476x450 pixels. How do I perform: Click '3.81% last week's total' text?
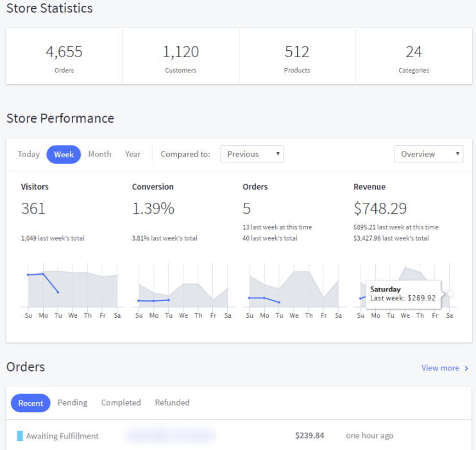[x=164, y=238]
